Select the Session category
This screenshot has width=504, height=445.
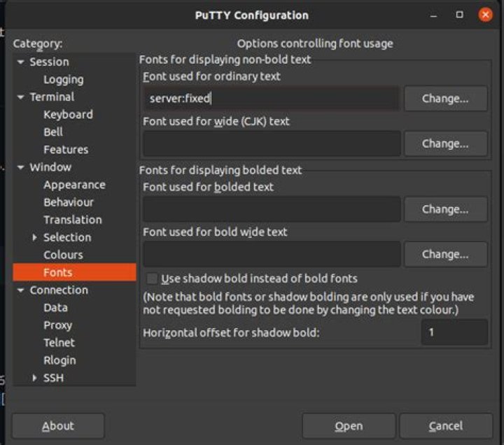coord(49,62)
